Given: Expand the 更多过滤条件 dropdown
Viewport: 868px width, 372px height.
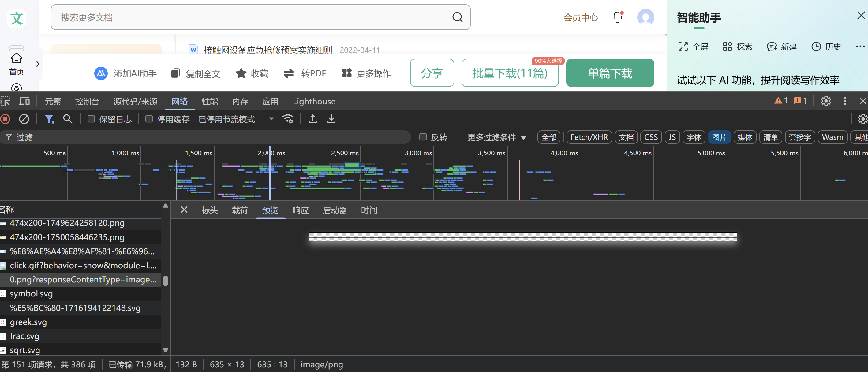Looking at the screenshot, I should point(496,137).
